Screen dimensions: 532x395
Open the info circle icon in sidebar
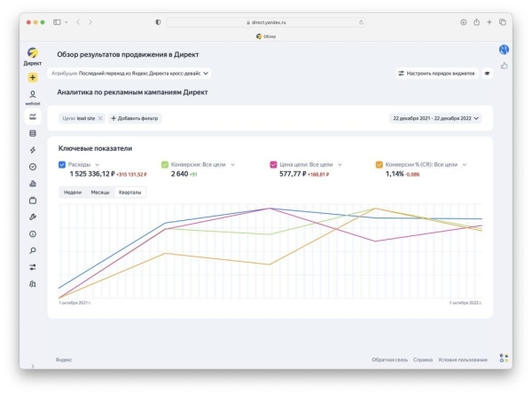coord(33,233)
